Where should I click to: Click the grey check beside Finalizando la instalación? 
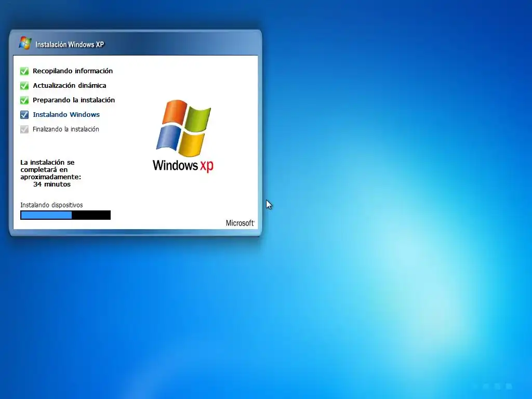tap(24, 129)
